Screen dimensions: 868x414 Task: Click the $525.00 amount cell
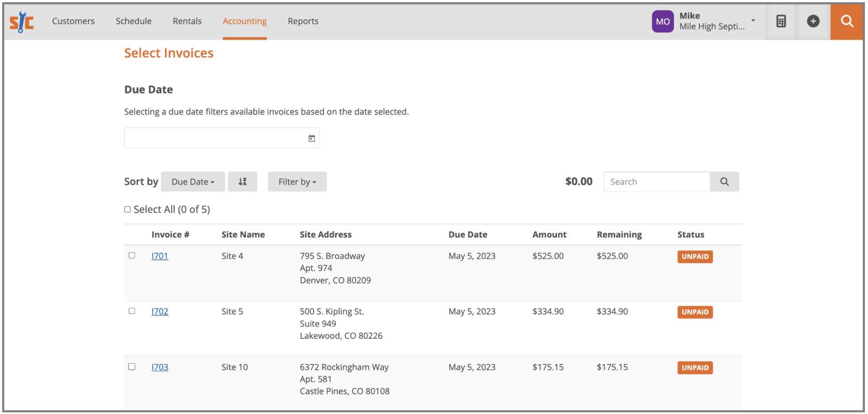(x=548, y=256)
